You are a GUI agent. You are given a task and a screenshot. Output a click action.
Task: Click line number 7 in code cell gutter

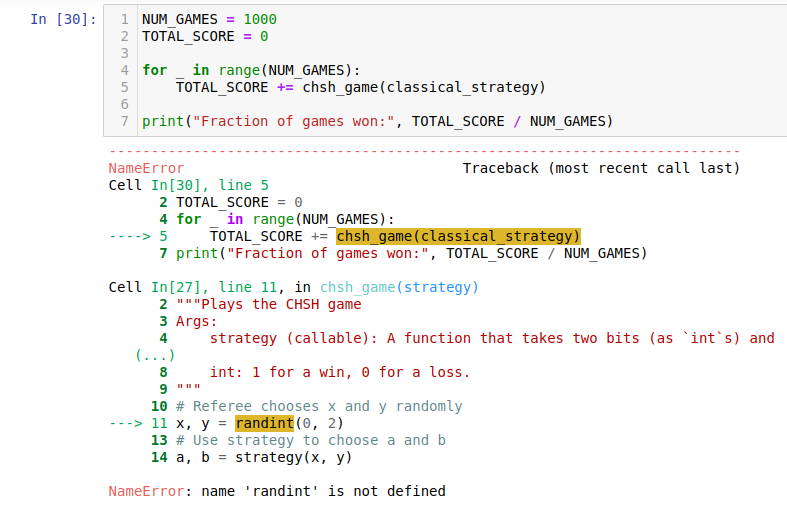[x=124, y=121]
